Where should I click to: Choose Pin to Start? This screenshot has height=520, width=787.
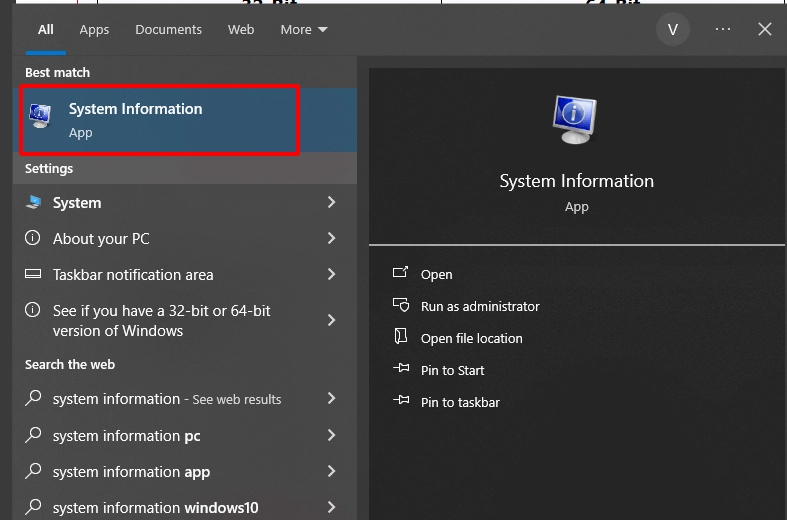coord(452,370)
